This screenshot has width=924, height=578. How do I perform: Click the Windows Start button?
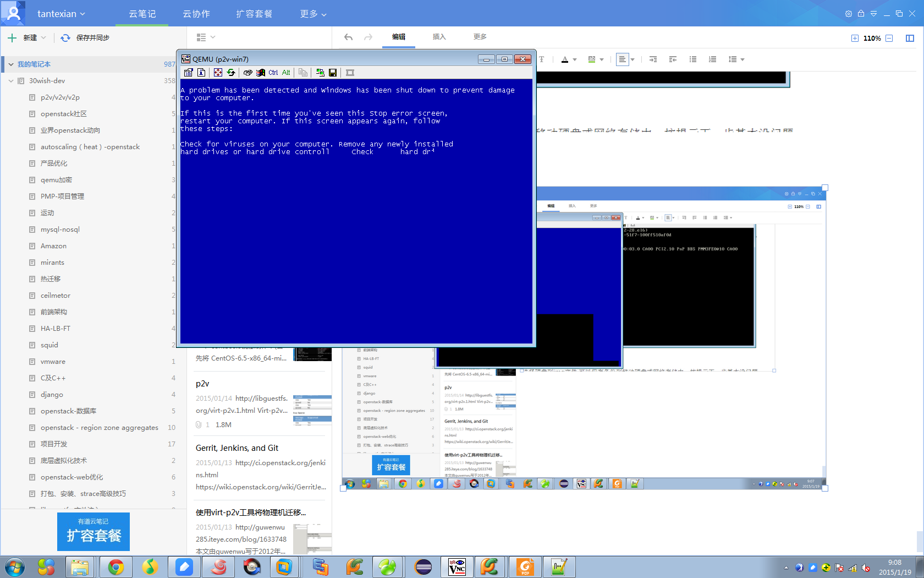(x=15, y=567)
